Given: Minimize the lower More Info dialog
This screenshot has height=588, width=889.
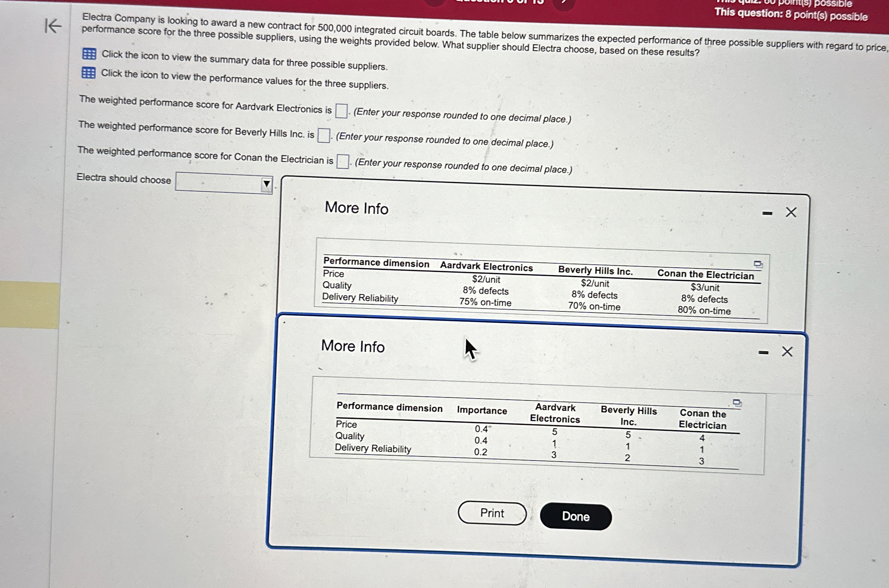Looking at the screenshot, I should (763, 353).
